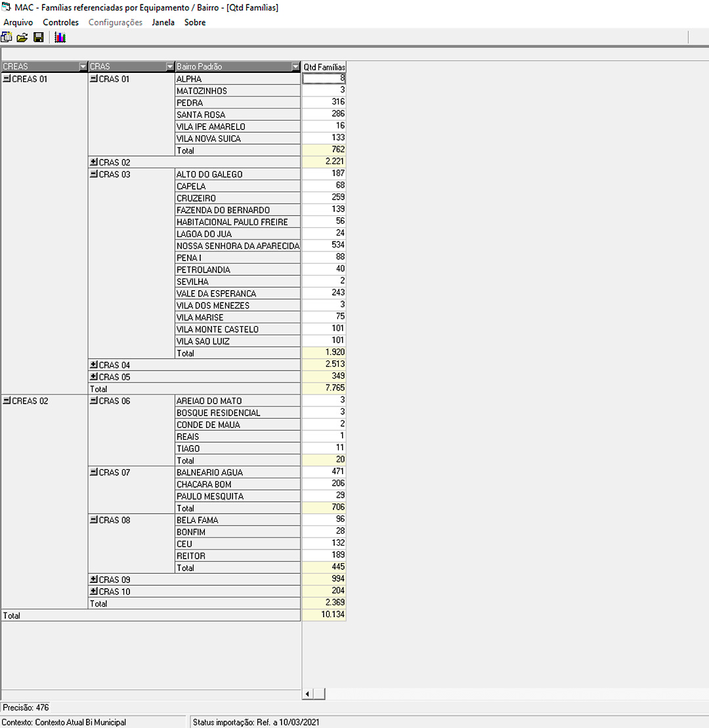The height and width of the screenshot is (728, 709).
Task: Open the bar chart view icon
Action: pos(60,37)
